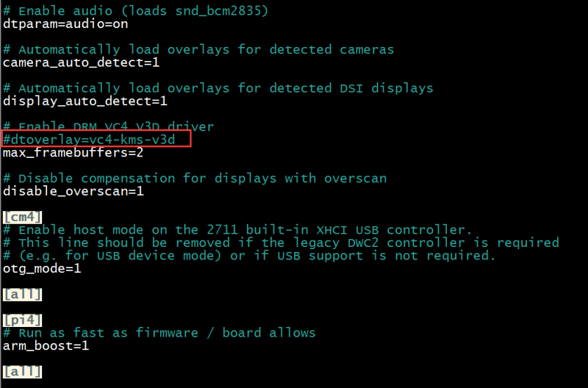Click the comment about displays with overscan
Screen dimensions: 588x388
pyautogui.click(x=195, y=178)
